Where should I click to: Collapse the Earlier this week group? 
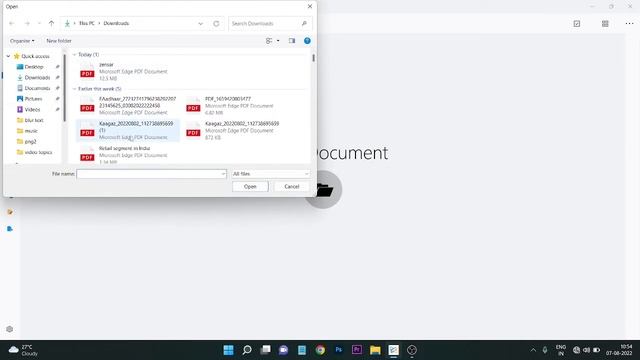pos(74,89)
